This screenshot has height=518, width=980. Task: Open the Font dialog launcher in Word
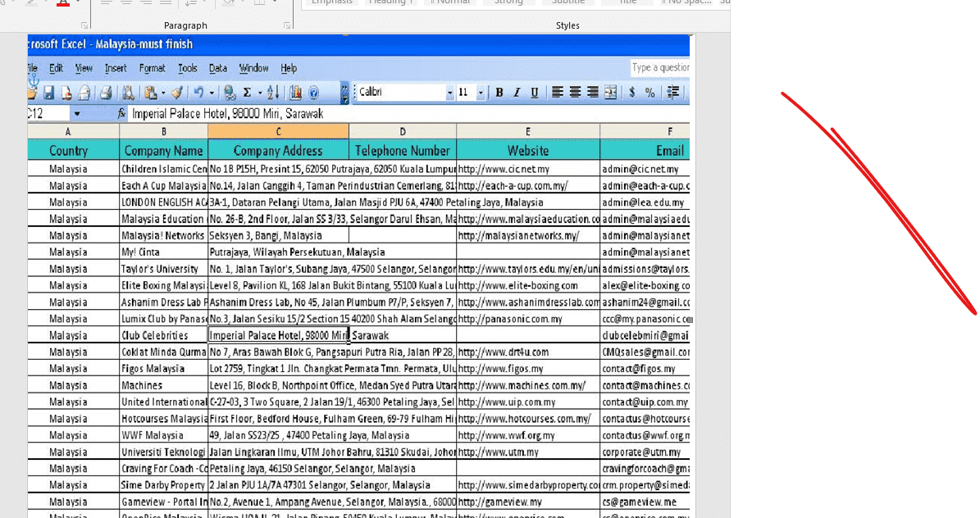(x=84, y=25)
